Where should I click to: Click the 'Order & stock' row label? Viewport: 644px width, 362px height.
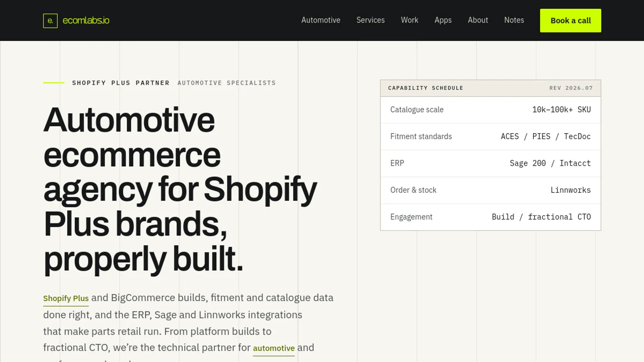click(413, 190)
